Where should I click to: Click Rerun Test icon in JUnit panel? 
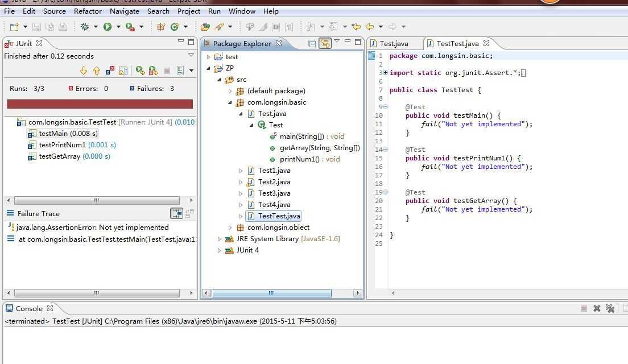click(x=140, y=71)
